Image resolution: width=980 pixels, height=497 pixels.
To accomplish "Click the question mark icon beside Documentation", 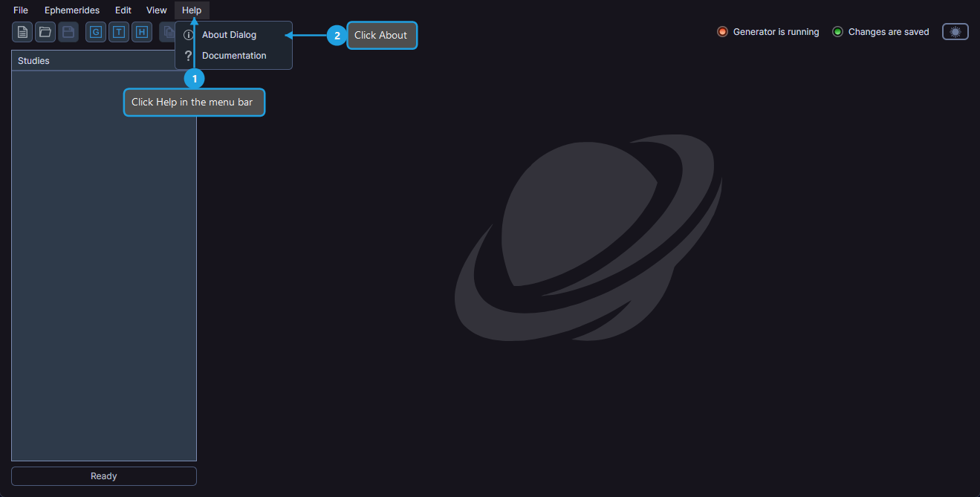I will coord(188,56).
